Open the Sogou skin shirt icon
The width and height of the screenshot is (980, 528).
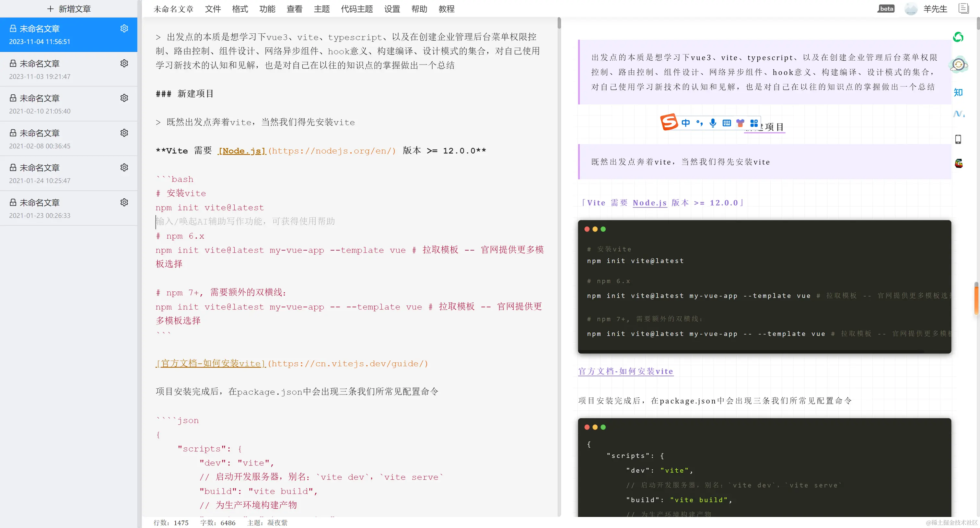click(740, 123)
